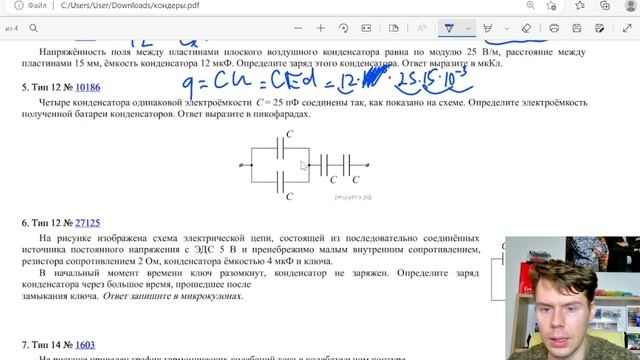This screenshot has height=360, width=640.
Task: Click the file info icon in address bar
Action: [x=19, y=5]
